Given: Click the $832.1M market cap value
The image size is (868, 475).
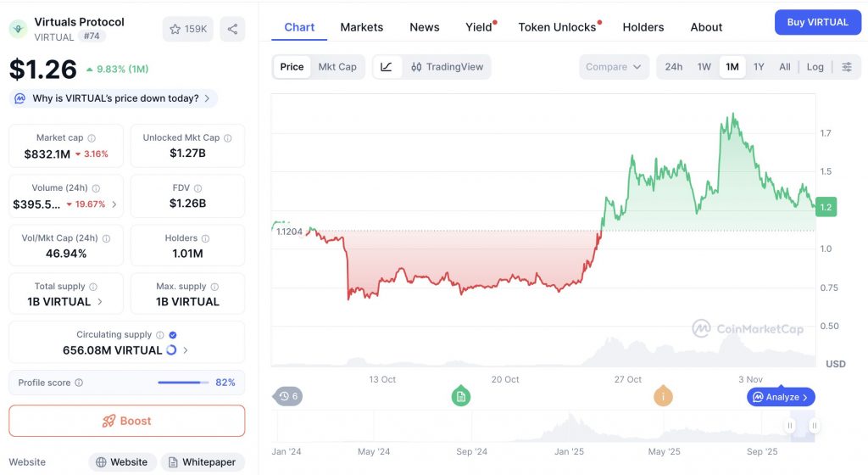Looking at the screenshot, I should coord(47,154).
